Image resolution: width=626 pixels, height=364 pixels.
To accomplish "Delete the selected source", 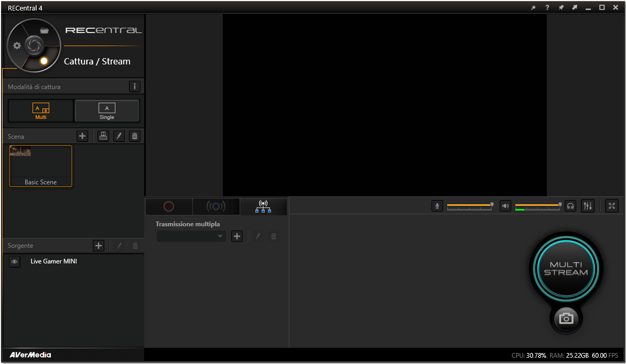I will click(x=135, y=246).
